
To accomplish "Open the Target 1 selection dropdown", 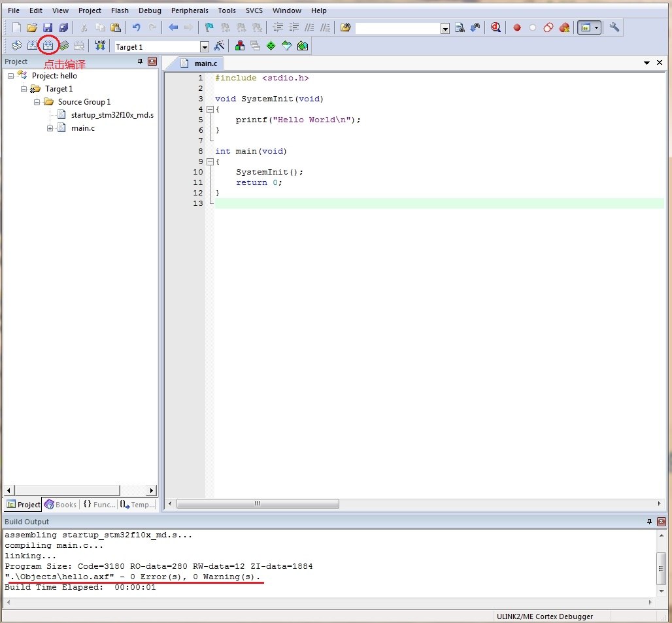I will pos(204,47).
